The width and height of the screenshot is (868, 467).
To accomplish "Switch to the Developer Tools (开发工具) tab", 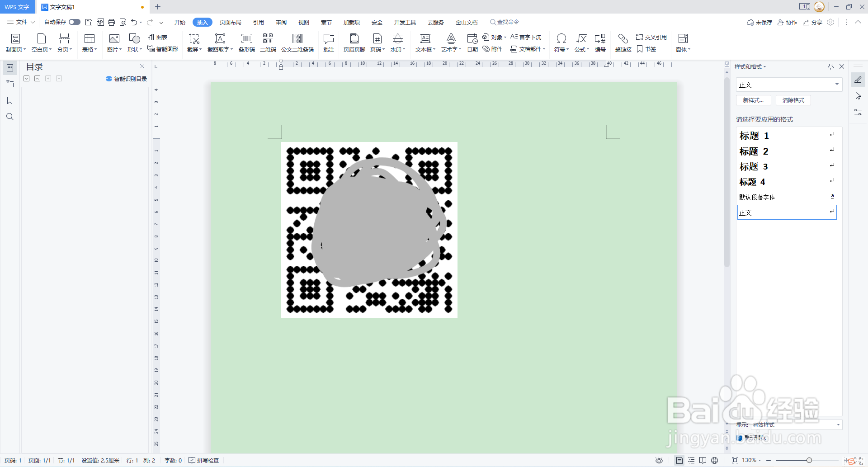I will [x=405, y=22].
